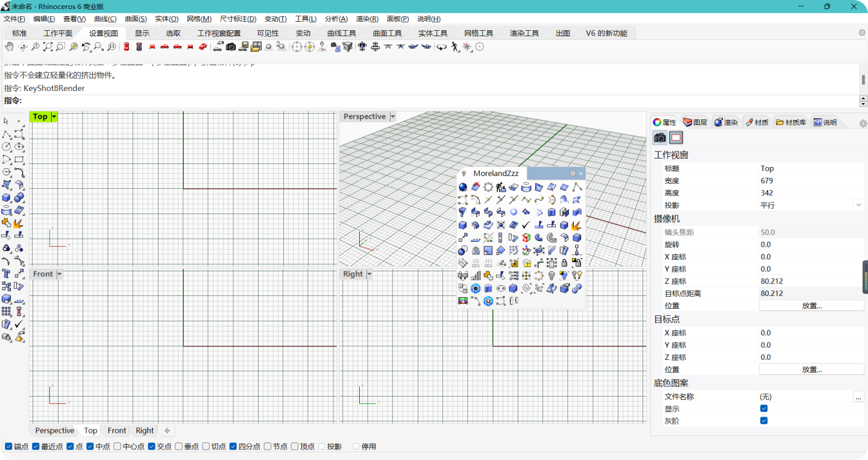Switch to the 材质库 panel tab
Image resolution: width=868 pixels, height=460 pixels.
pos(791,122)
